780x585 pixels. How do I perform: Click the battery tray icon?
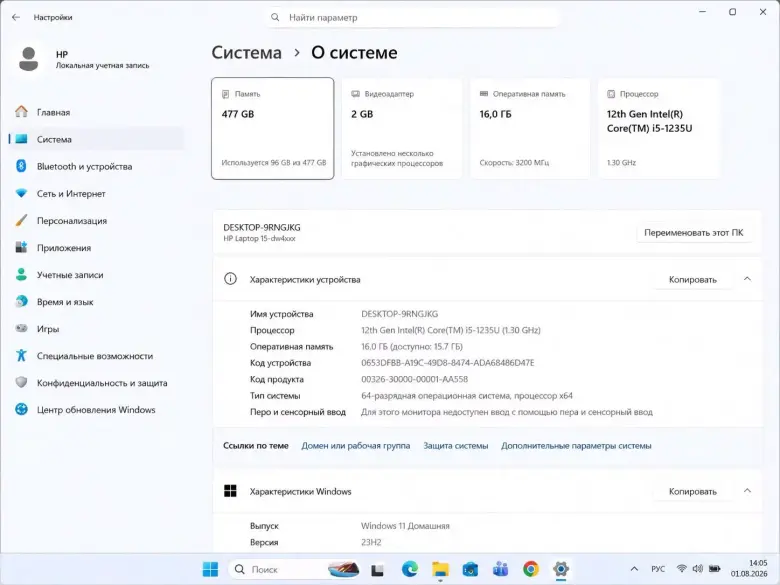[715, 569]
